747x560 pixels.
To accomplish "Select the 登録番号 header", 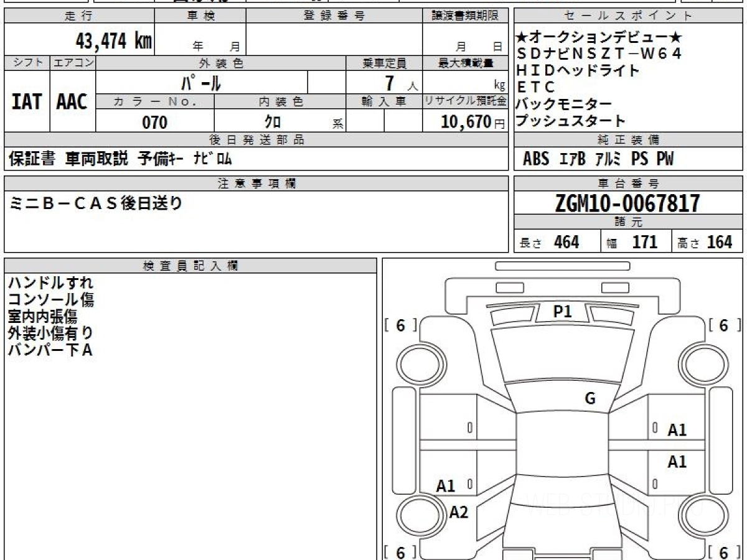I will click(334, 16).
